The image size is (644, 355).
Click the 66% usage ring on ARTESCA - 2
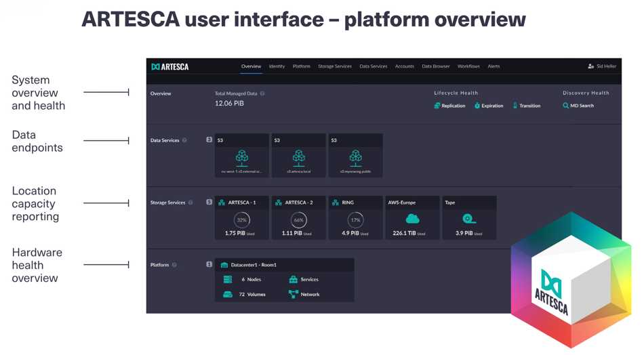coord(298,220)
